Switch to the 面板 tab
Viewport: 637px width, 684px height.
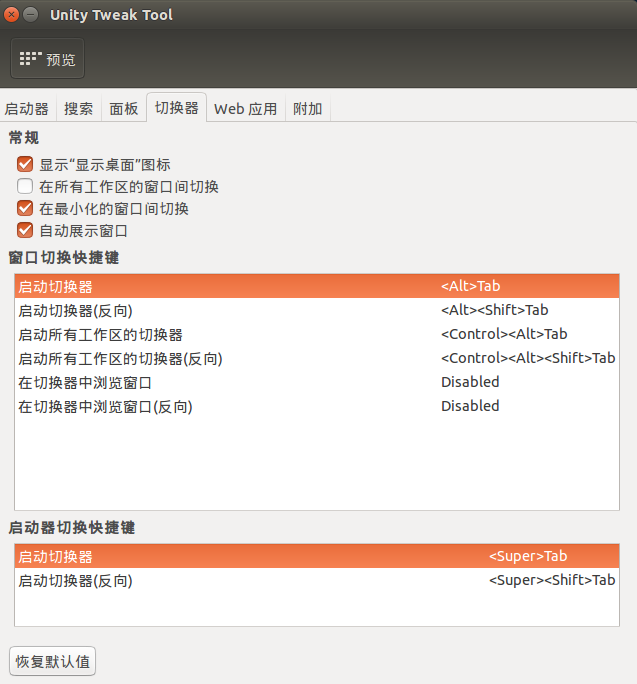pos(124,109)
